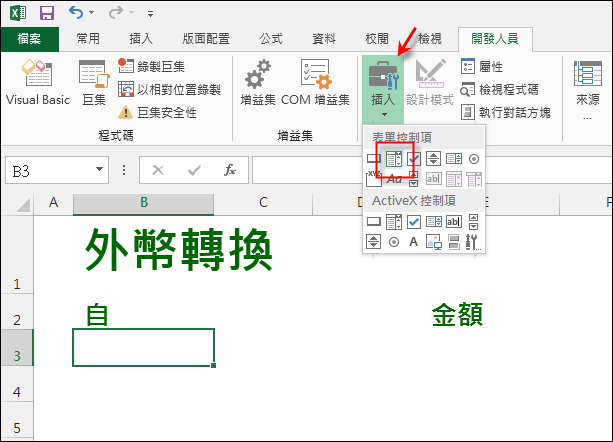Click the Undo arrow icon
613x442 pixels.
tap(75, 13)
